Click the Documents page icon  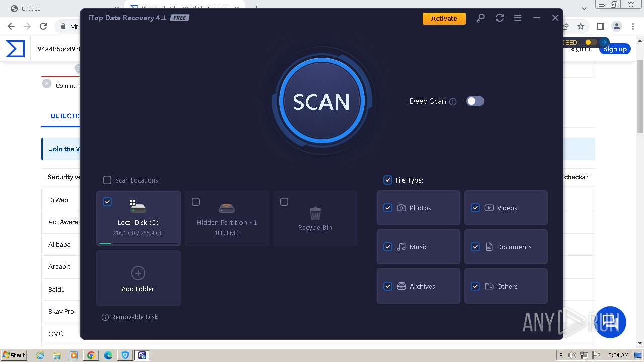(489, 247)
